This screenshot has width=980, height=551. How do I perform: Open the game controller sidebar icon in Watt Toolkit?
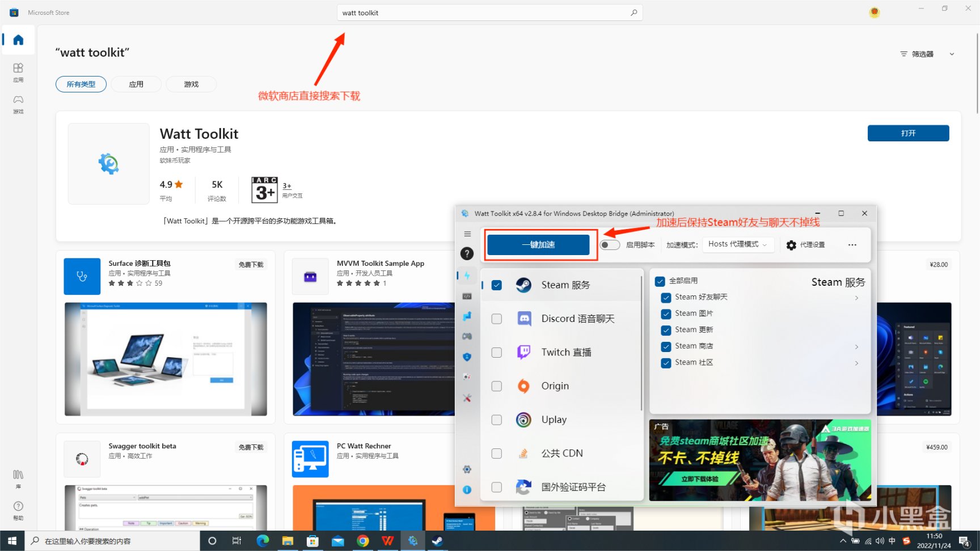point(467,336)
